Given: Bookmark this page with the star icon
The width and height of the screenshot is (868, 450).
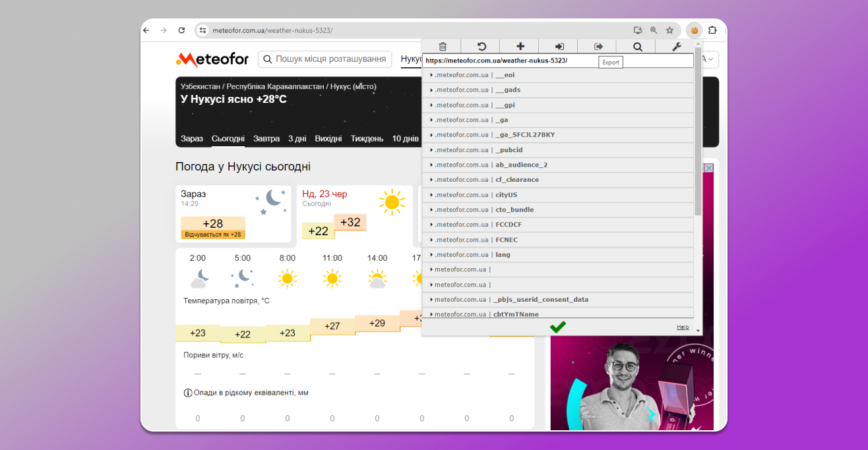Looking at the screenshot, I should pos(669,30).
